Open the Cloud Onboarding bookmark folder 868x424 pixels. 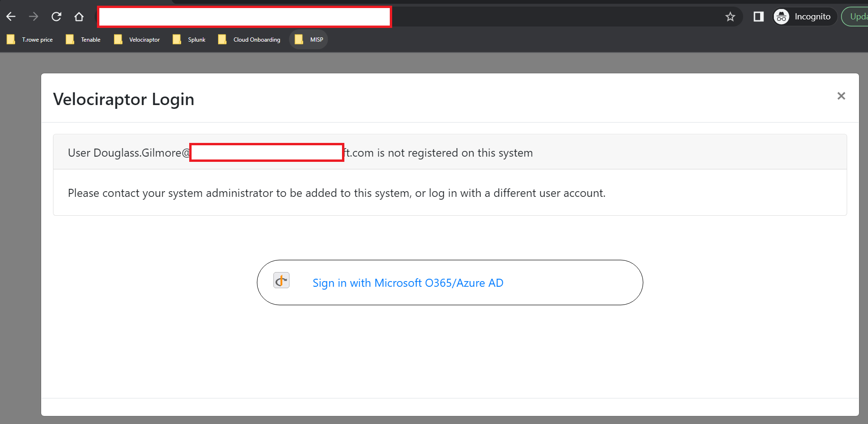(249, 39)
